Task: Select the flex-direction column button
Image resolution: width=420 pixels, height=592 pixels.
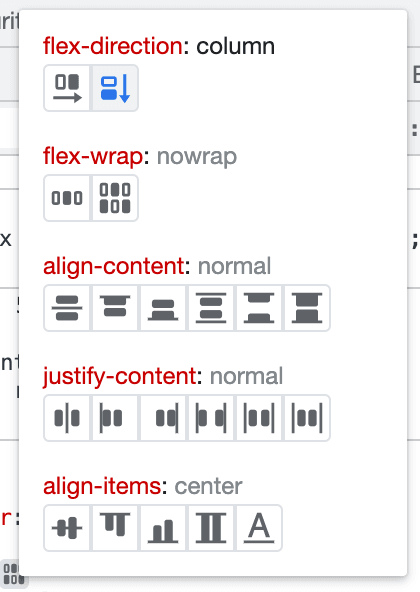Action: [115, 88]
